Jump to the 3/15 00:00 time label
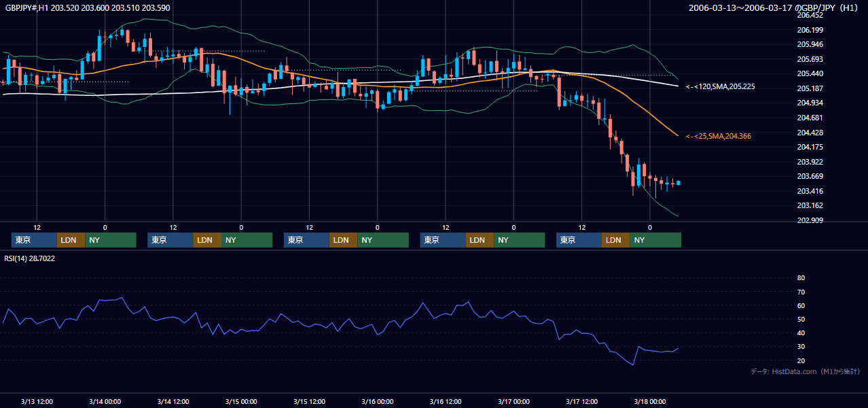Viewport: 868px width, 408px height. coord(241,401)
